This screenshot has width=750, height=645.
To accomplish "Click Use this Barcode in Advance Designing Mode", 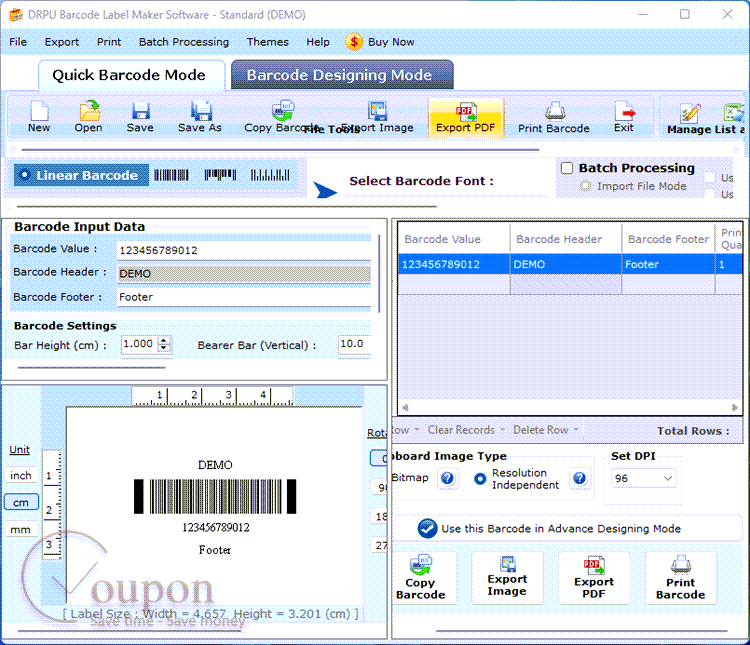I will pos(549,529).
